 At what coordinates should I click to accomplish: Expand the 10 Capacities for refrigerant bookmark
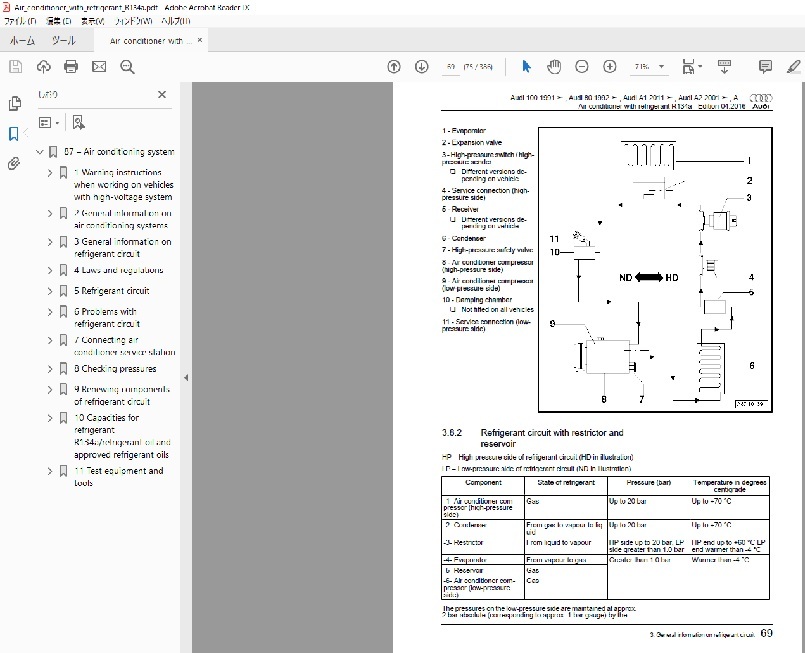tap(50, 418)
